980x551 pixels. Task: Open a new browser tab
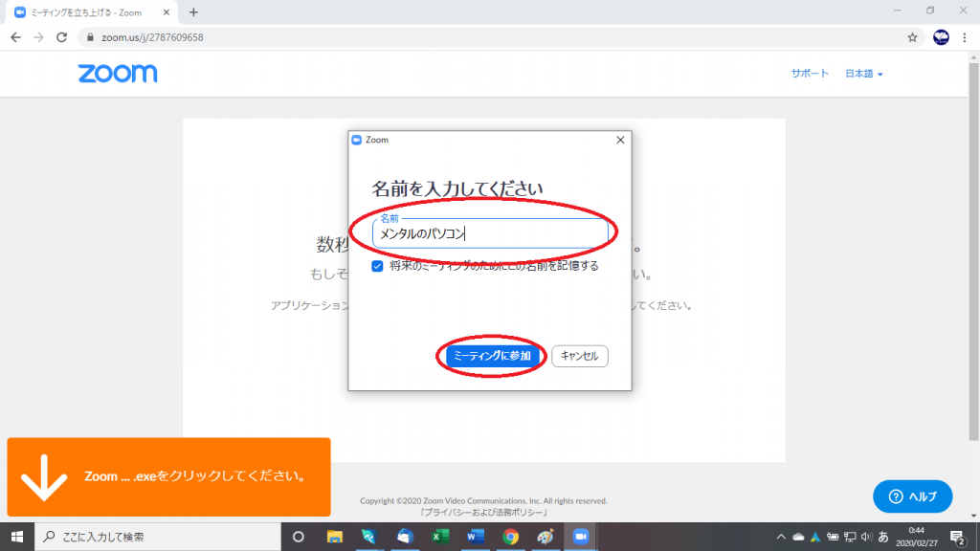tap(193, 11)
